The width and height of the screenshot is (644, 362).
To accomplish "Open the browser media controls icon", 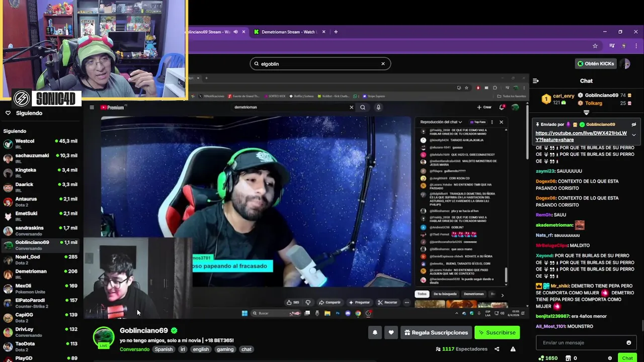I will pos(612,46).
